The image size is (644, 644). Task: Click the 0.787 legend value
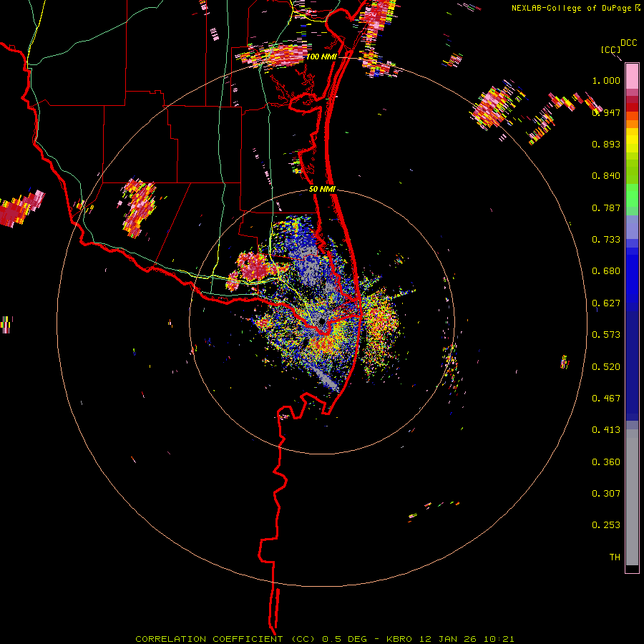(x=606, y=208)
